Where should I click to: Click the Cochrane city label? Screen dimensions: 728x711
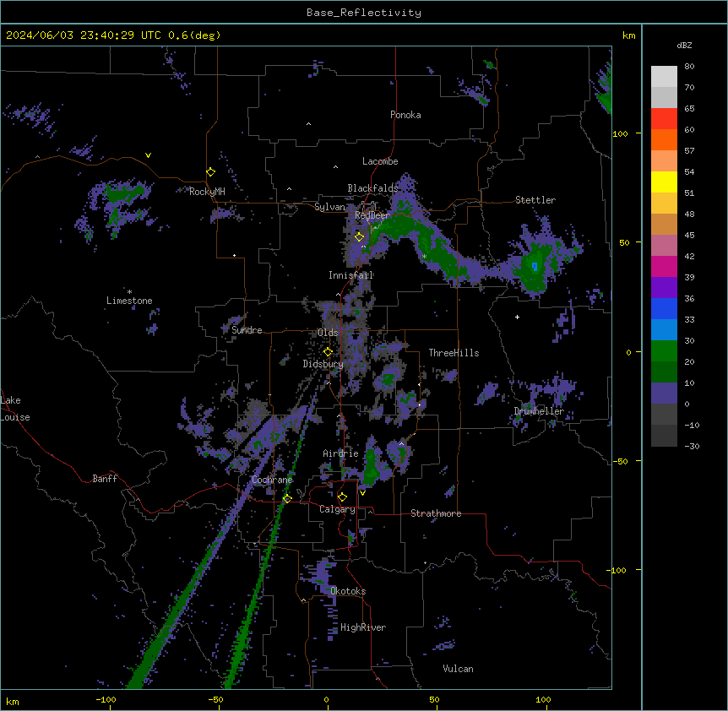point(272,480)
